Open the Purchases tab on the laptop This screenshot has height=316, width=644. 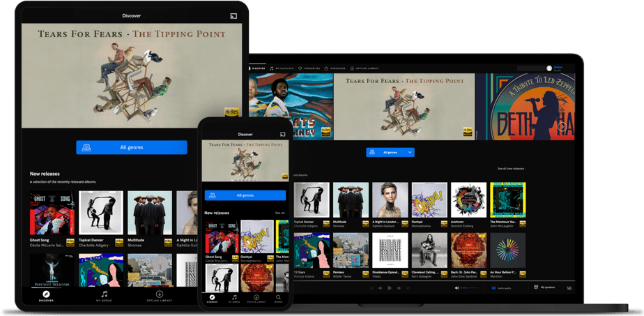[336, 68]
